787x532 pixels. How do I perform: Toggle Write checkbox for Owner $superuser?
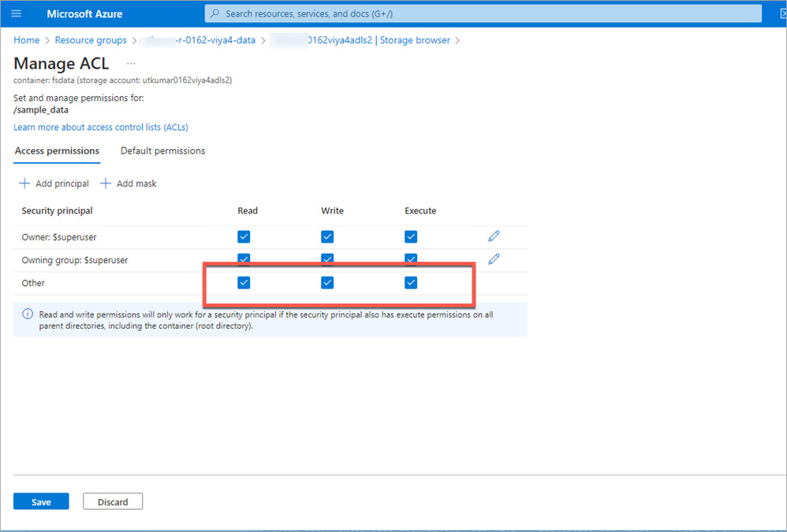[327, 236]
